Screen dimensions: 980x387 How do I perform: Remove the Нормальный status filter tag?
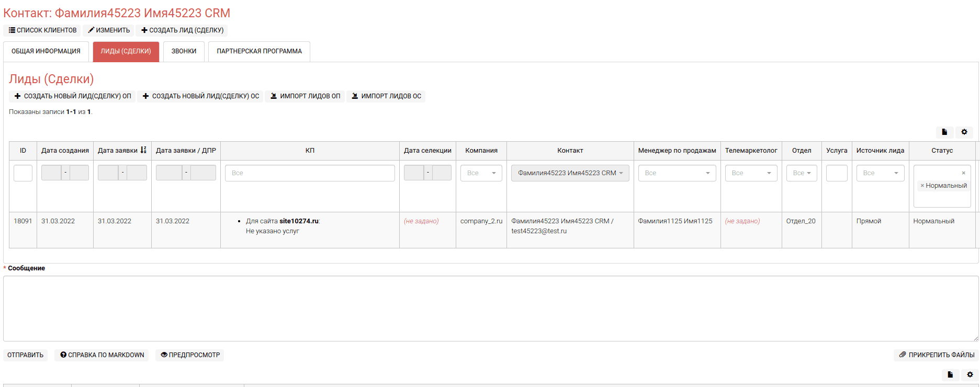point(922,186)
